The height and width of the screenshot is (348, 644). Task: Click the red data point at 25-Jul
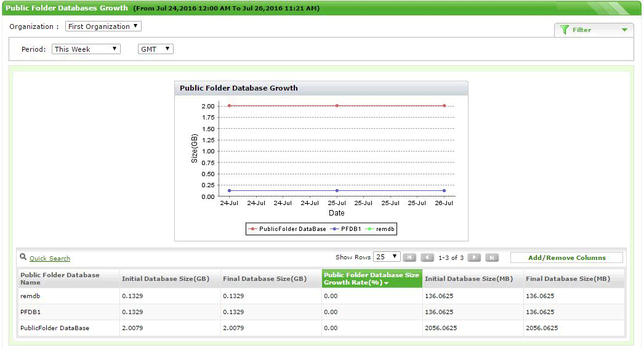[337, 105]
